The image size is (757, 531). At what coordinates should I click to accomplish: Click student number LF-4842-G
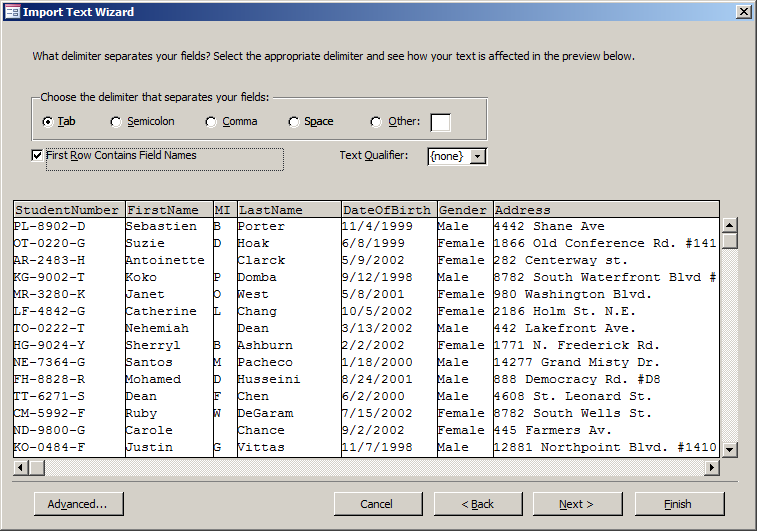point(50,311)
